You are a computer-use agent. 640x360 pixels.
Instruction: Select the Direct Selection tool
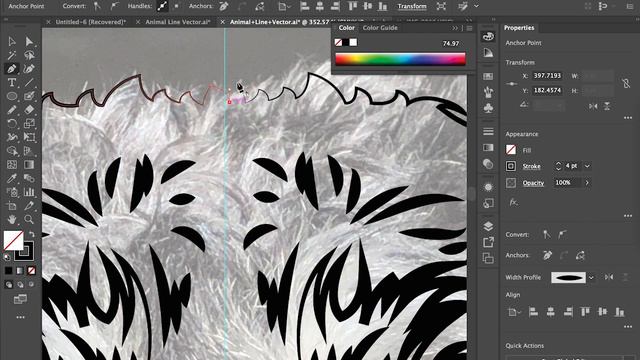(x=29, y=41)
